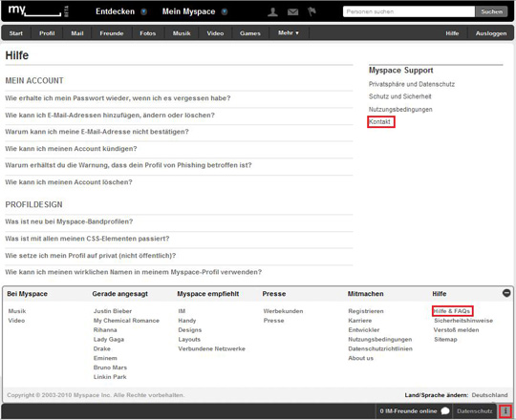Click the Suchen search button
516x420 pixels.
tap(492, 11)
